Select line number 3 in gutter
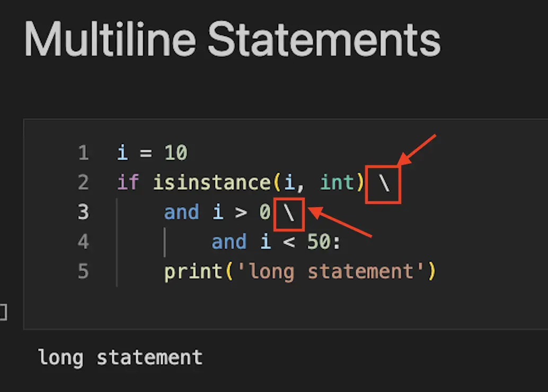548x392 pixels. tap(83, 212)
